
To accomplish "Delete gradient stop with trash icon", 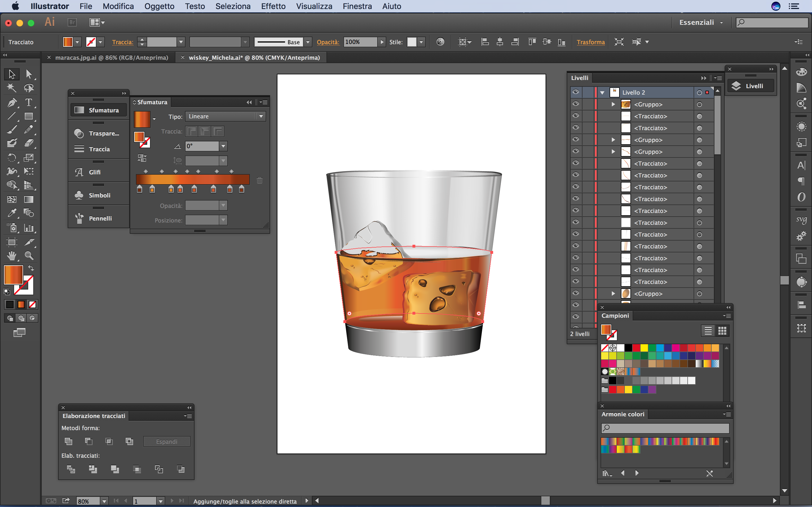I will coord(259,180).
